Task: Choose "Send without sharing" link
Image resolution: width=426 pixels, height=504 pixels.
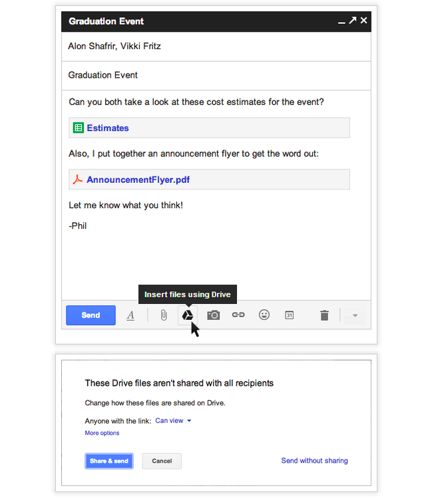Action: click(314, 461)
